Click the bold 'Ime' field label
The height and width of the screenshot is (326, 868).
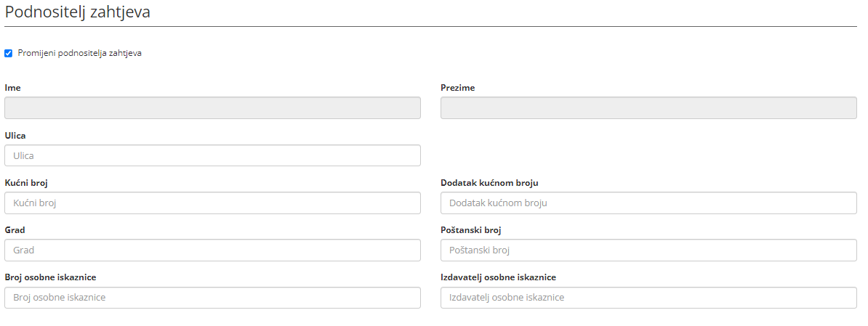[x=12, y=88]
